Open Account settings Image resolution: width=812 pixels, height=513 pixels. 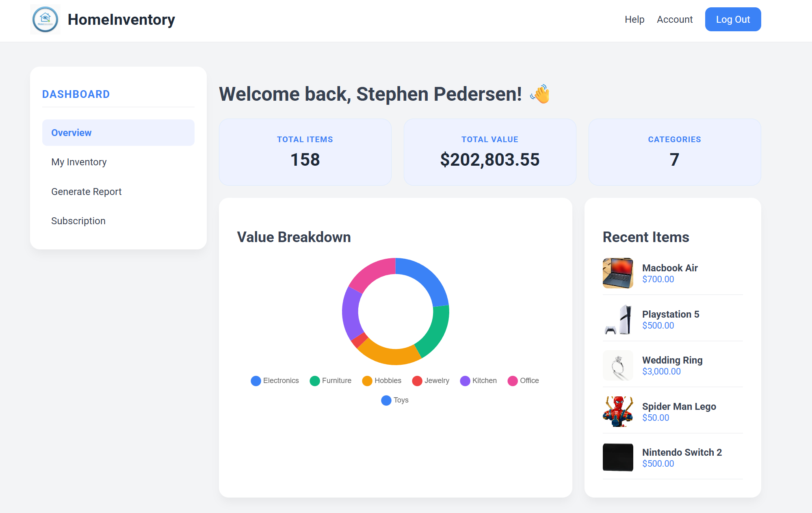(x=674, y=19)
